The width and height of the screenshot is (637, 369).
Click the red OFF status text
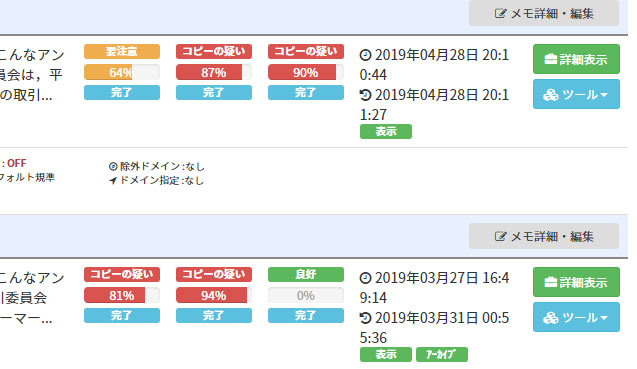pos(17,163)
